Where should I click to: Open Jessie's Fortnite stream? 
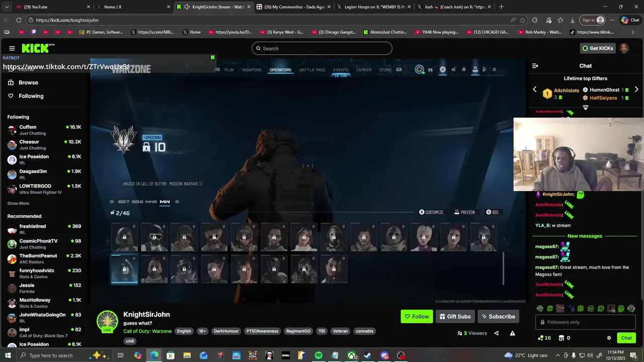(44, 288)
